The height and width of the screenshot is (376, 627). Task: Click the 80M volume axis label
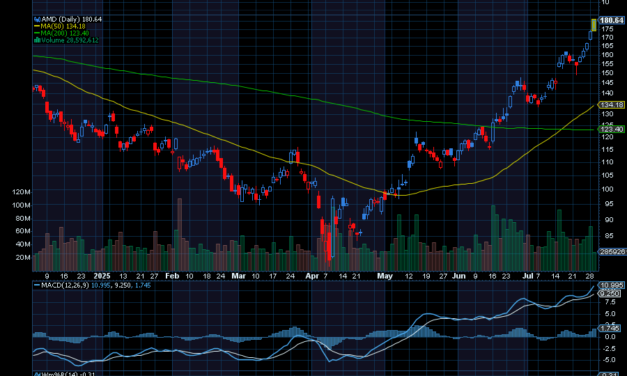pyautogui.click(x=23, y=218)
